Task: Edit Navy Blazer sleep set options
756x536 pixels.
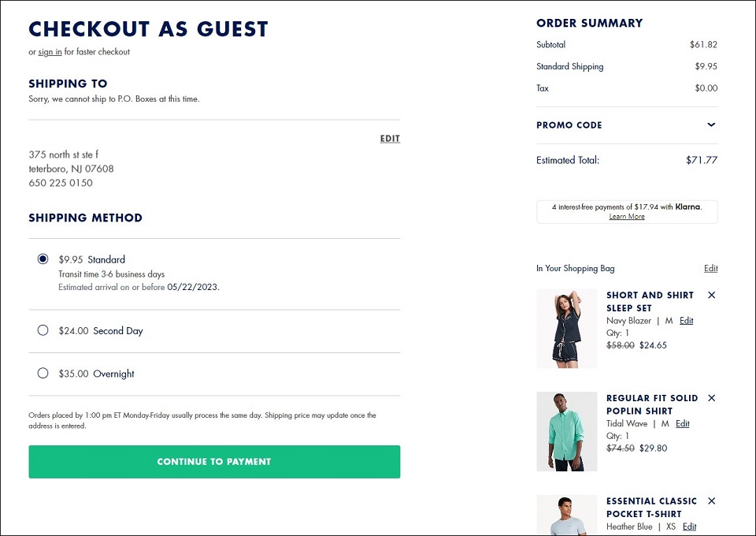Action: click(686, 320)
